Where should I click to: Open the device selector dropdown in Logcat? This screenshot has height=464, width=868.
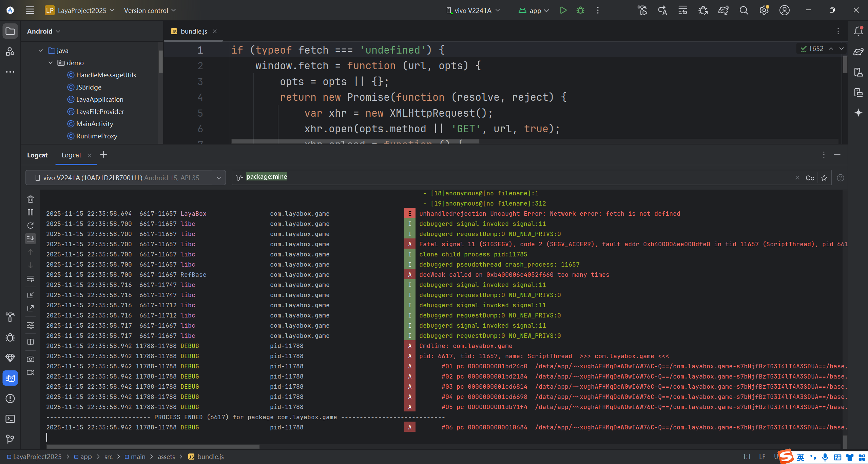click(126, 178)
